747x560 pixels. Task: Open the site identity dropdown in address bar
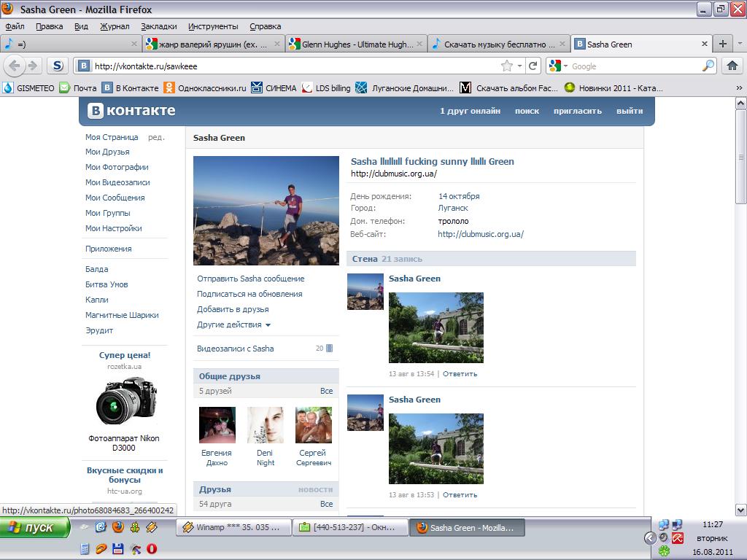tap(83, 66)
